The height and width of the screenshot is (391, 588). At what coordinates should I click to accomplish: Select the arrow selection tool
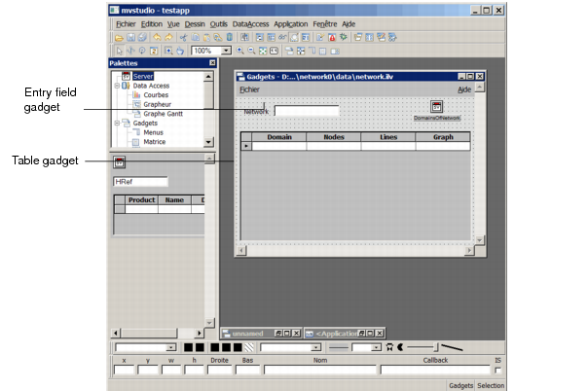coord(118,50)
